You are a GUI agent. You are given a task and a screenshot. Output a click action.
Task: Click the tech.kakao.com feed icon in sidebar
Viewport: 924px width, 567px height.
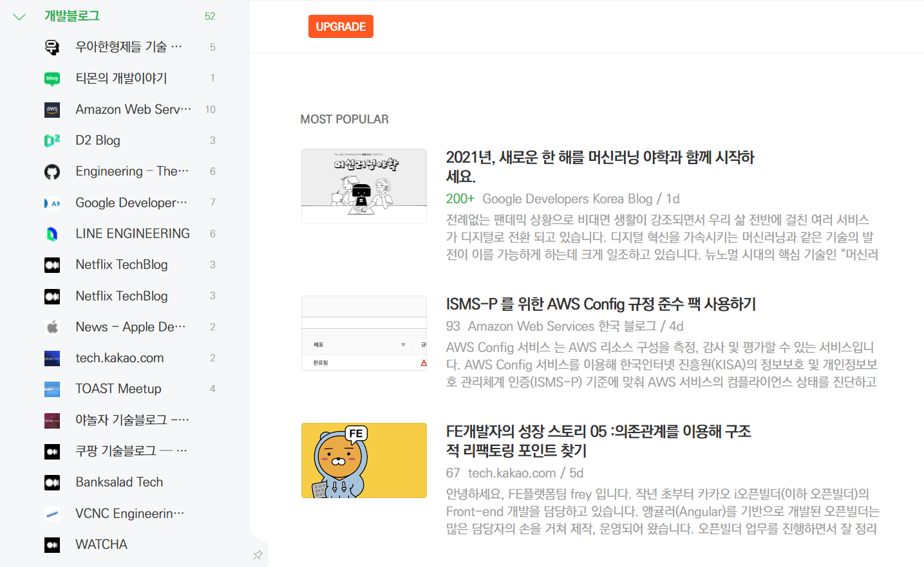click(52, 358)
